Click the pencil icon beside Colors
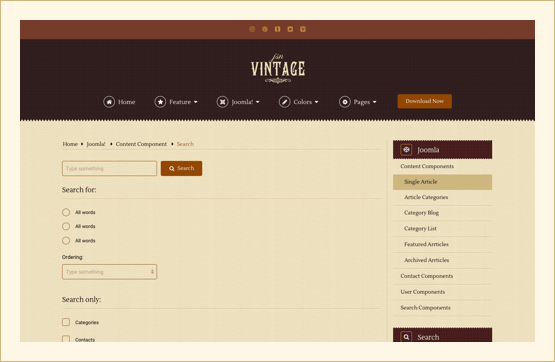The height and width of the screenshot is (362, 555). (285, 102)
